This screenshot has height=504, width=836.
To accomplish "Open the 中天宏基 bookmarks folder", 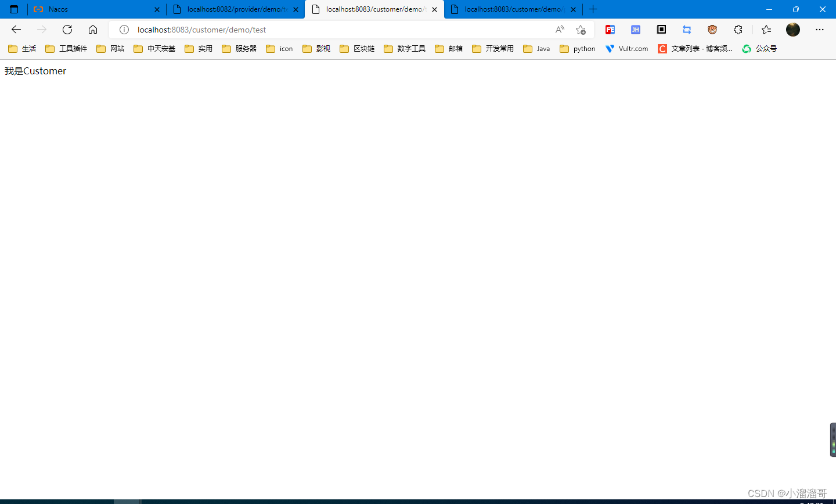I will pyautogui.click(x=154, y=49).
